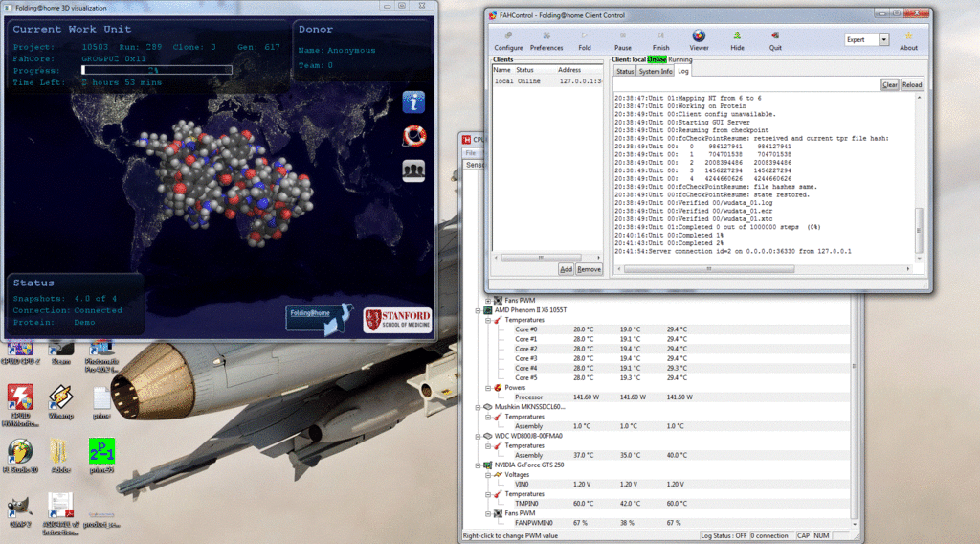Screen dimensions: 980x544
Task: Open the prime text file on desktop
Action: coord(101,402)
